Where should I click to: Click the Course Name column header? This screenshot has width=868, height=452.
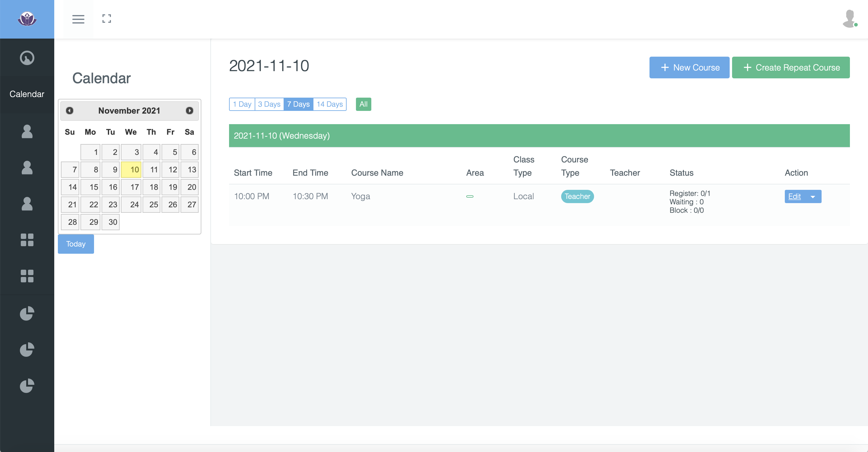pos(377,173)
